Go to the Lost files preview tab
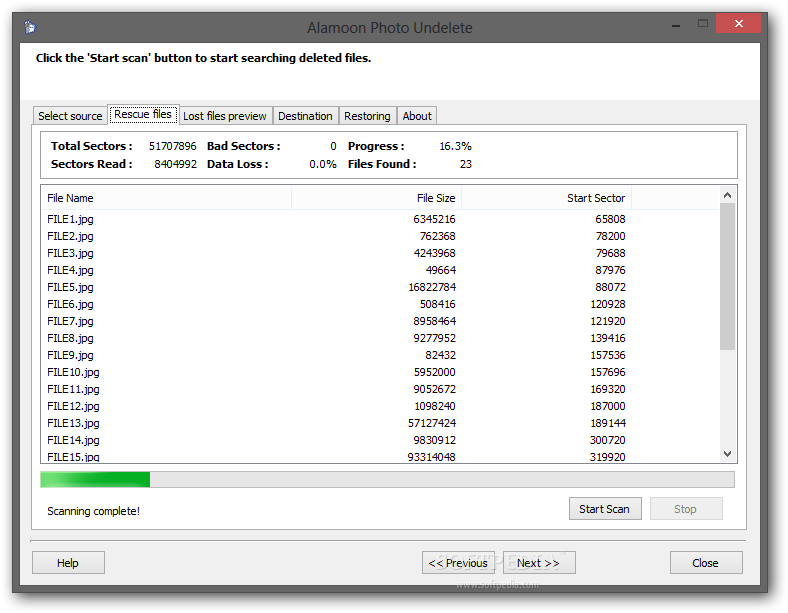788x613 pixels. 225,116
